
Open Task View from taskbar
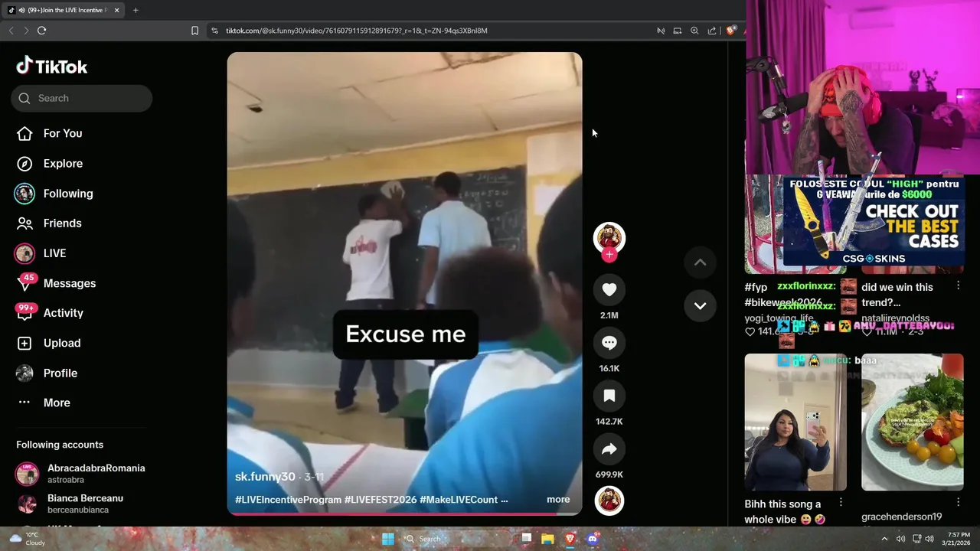(526, 539)
